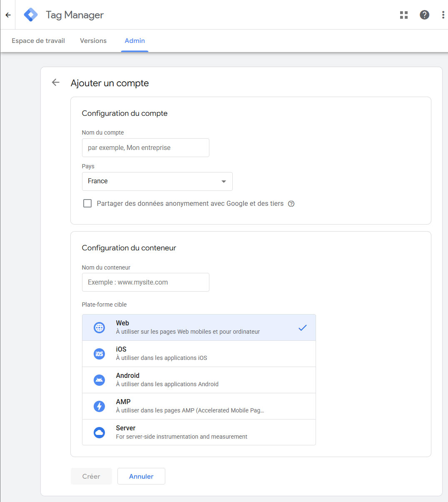Open the three-dot more options menu
This screenshot has height=502, width=448.
click(443, 15)
